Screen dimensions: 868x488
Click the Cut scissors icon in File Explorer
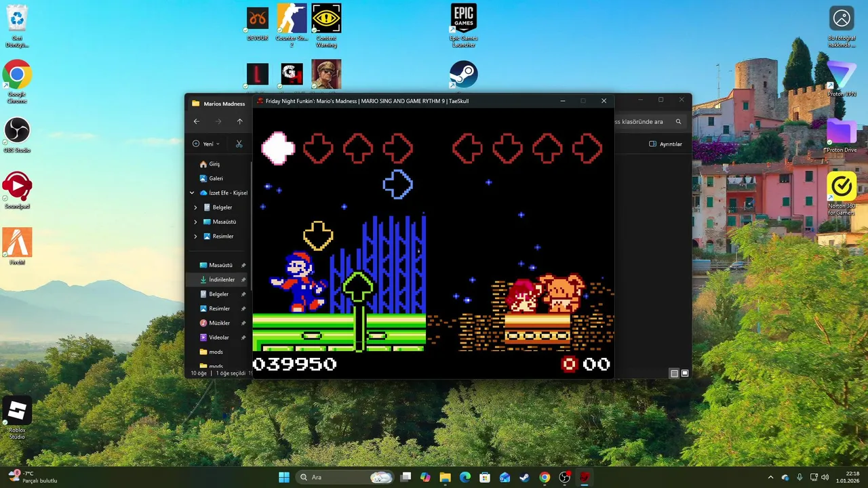pos(239,144)
